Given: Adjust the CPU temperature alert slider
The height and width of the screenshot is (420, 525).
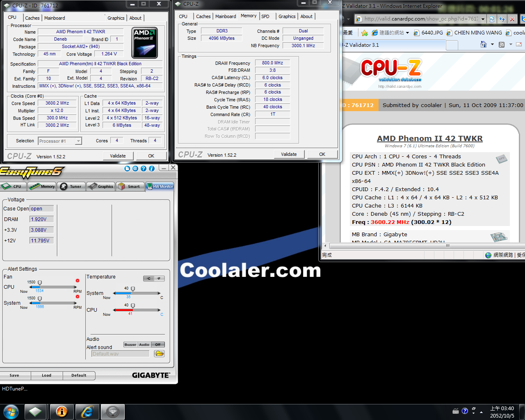Looking at the screenshot, I should point(132,306).
